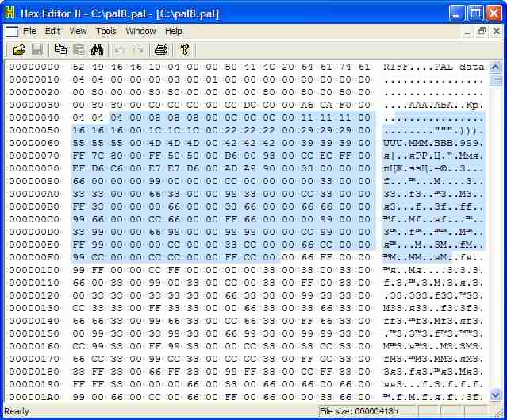Close the inner pal8.pal document
The width and height of the screenshot is (507, 420).
tap(497, 32)
